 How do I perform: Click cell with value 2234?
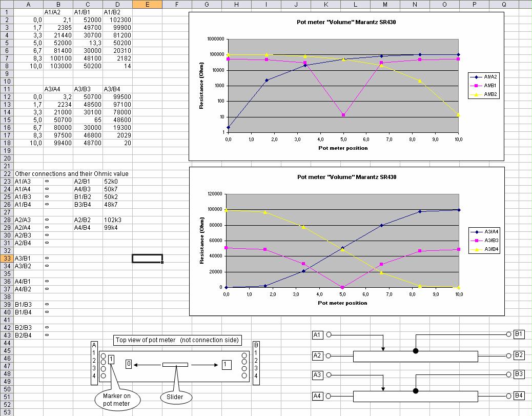[x=58, y=105]
